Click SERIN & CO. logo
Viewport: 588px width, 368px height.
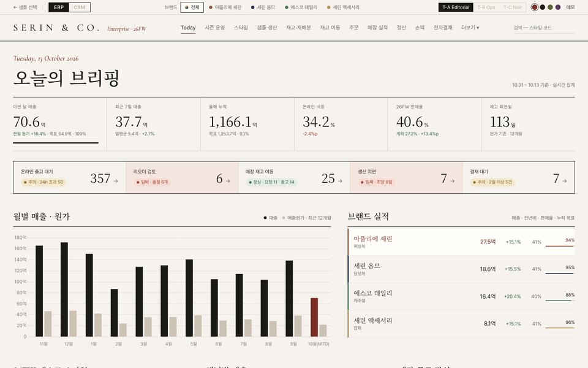pos(56,28)
